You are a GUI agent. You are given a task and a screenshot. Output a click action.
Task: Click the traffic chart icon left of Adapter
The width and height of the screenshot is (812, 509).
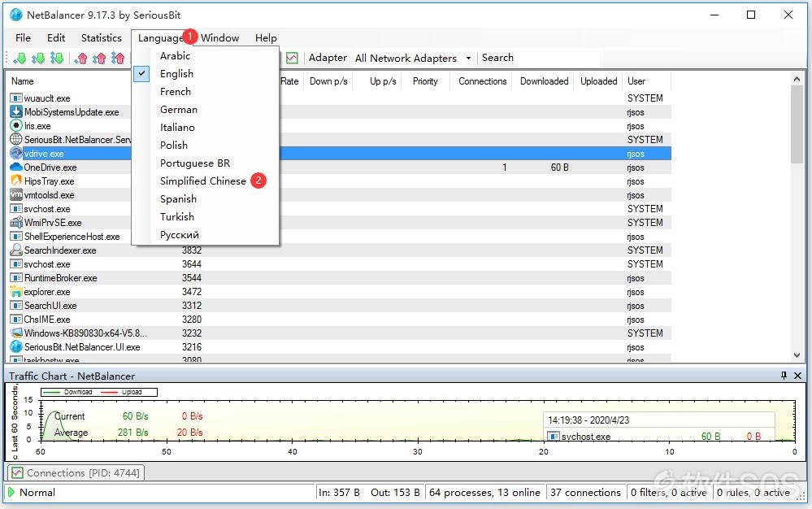pyautogui.click(x=292, y=58)
